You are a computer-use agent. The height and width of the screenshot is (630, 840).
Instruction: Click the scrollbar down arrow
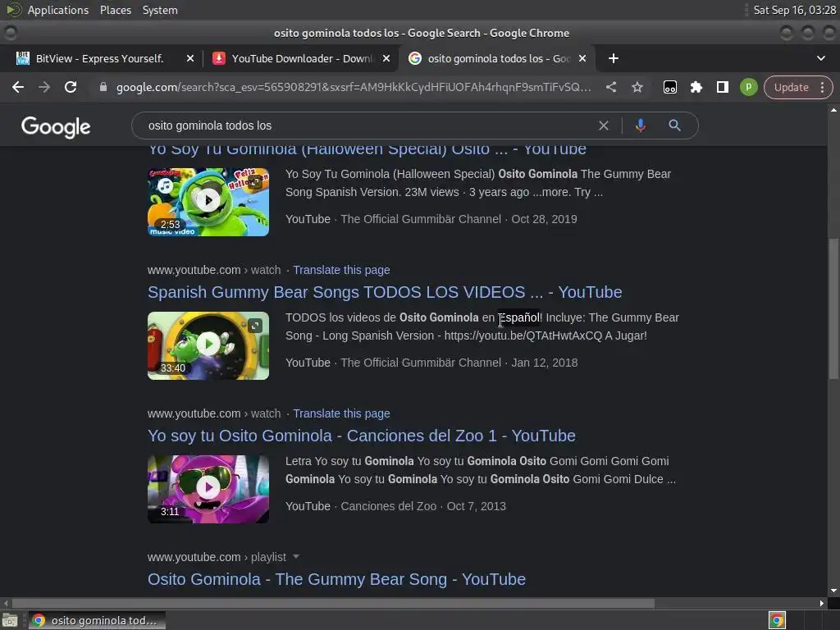[833, 591]
